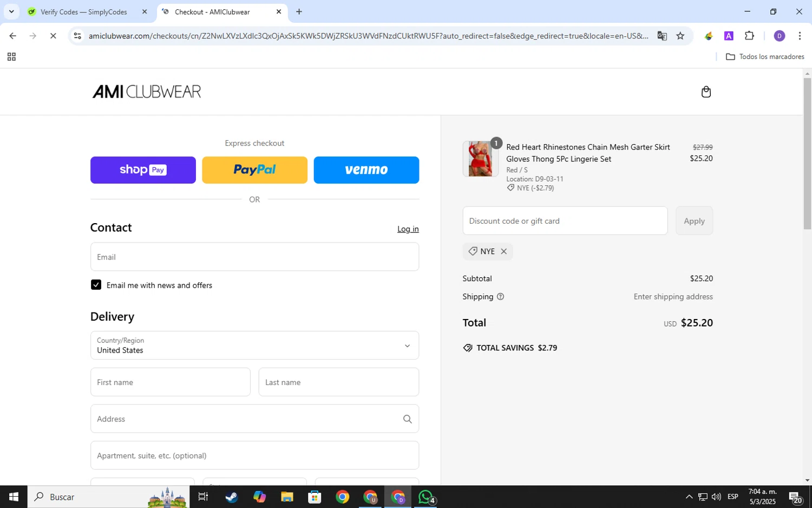
Task: Click the Google Translate icon in address bar
Action: [x=662, y=36]
